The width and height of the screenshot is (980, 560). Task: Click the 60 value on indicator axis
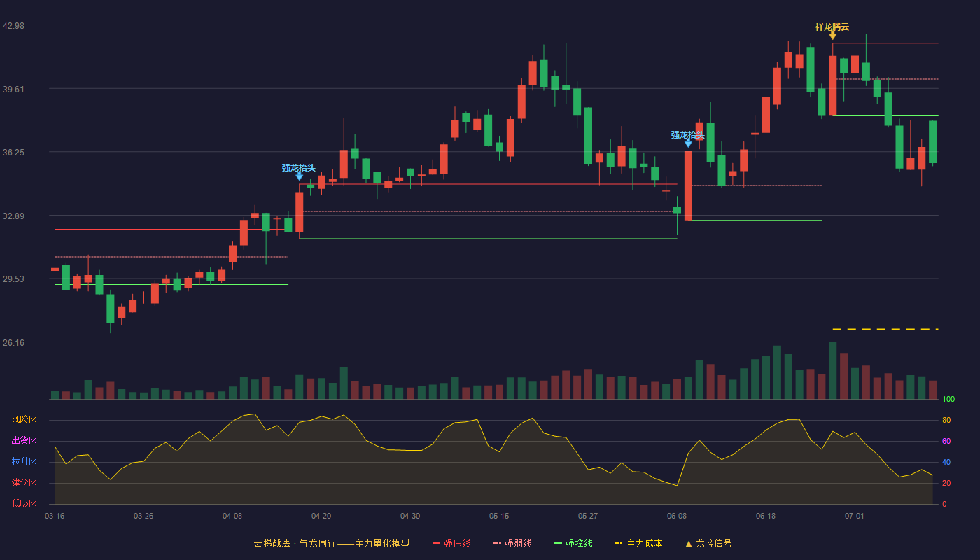tap(946, 441)
